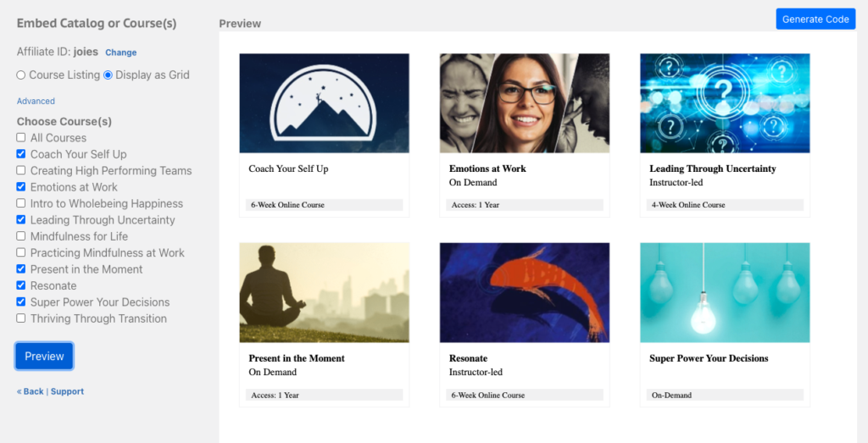Viewport: 868px width, 443px height.
Task: Uncheck the Coach Your Self Up checkbox
Action: (x=21, y=154)
